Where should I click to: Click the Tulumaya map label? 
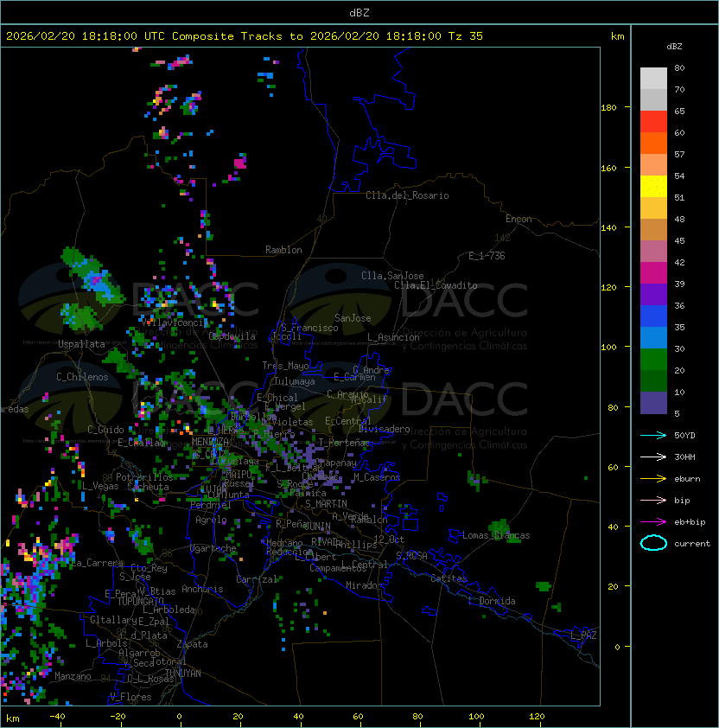295,381
